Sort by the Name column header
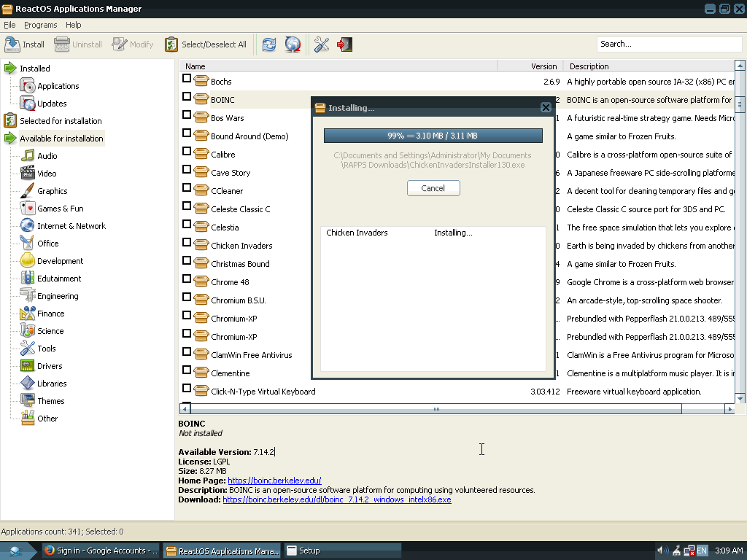Viewport: 747px width, 560px height. (x=338, y=66)
